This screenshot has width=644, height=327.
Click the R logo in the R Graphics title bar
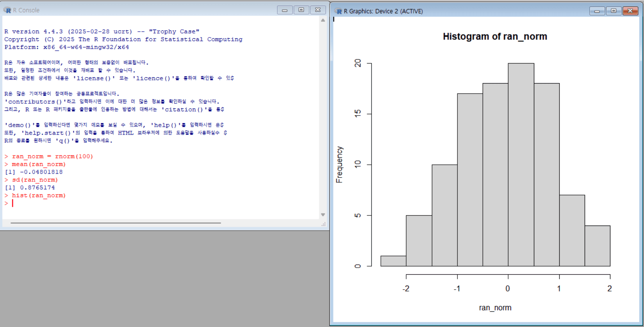[338, 11]
